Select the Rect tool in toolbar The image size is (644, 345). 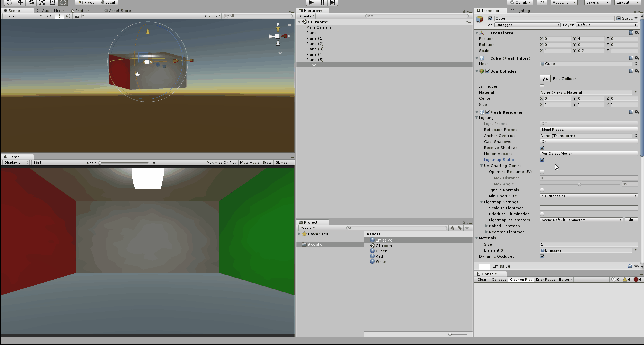point(52,2)
